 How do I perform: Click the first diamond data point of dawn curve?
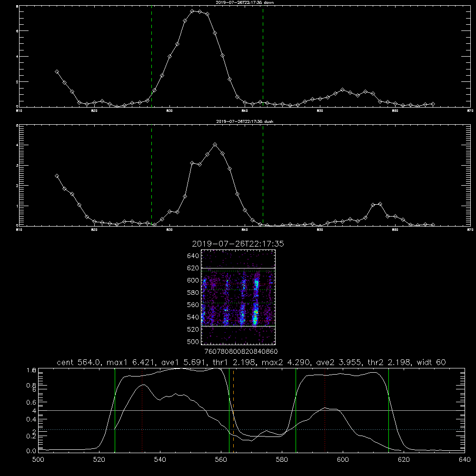click(x=57, y=72)
